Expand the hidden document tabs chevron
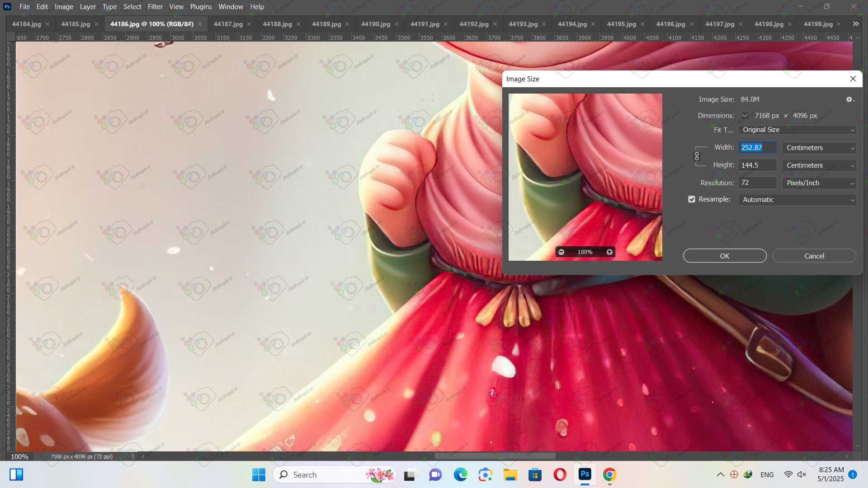The image size is (868, 488). 855,24
